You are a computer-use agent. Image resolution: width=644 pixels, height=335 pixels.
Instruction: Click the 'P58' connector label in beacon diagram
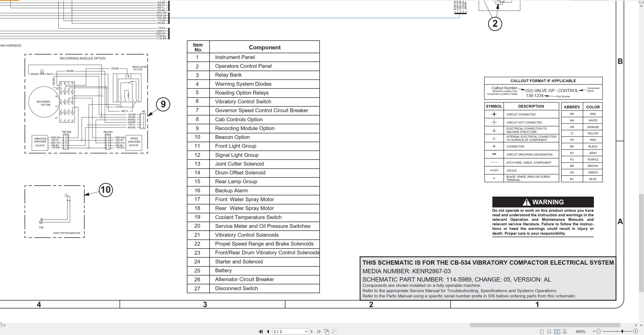(x=41, y=228)
